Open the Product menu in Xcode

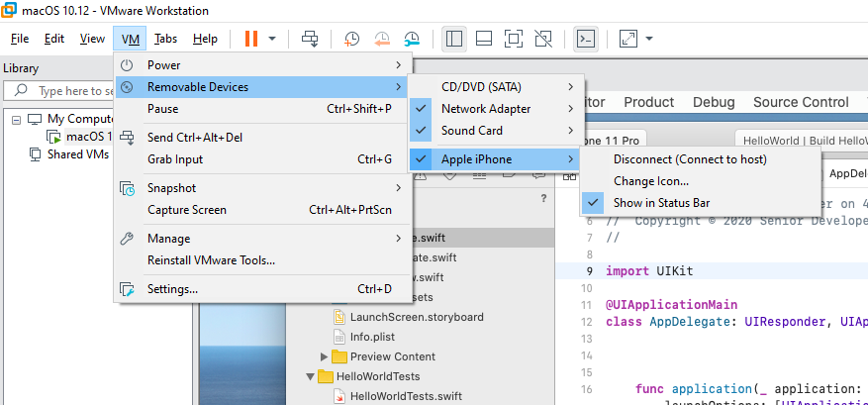coord(649,102)
